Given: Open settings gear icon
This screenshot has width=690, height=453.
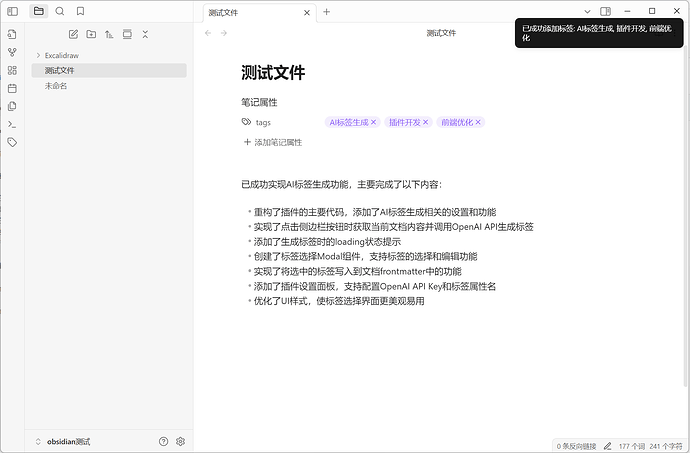Looking at the screenshot, I should click(x=180, y=442).
